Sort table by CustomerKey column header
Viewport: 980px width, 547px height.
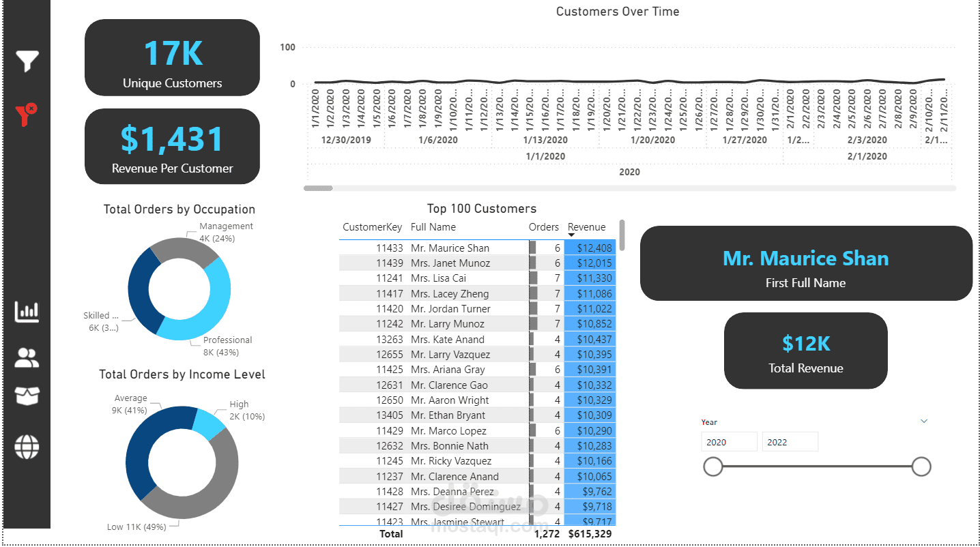pos(372,227)
